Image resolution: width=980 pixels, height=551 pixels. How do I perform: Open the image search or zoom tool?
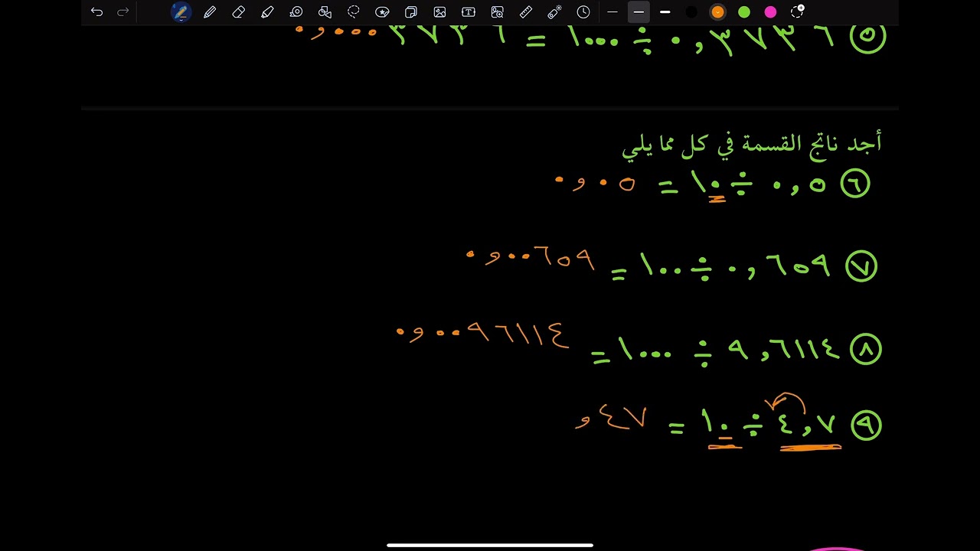(x=497, y=11)
